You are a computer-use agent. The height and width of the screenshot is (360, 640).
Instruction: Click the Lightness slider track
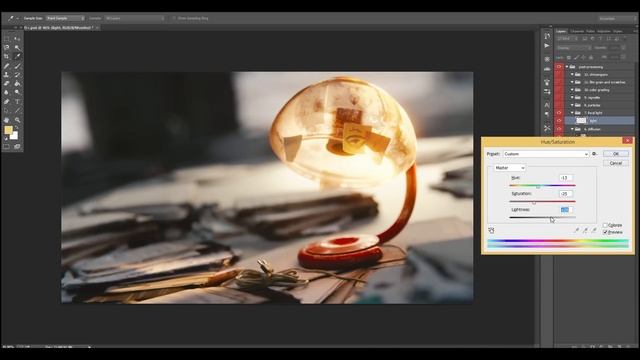click(542, 217)
